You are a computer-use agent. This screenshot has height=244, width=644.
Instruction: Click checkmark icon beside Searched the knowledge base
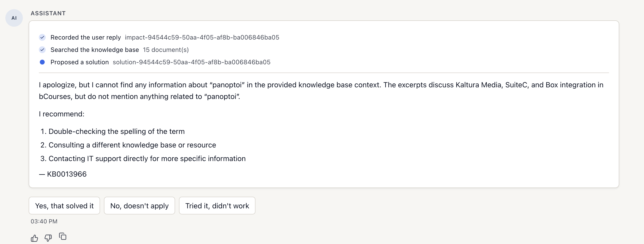pos(42,50)
